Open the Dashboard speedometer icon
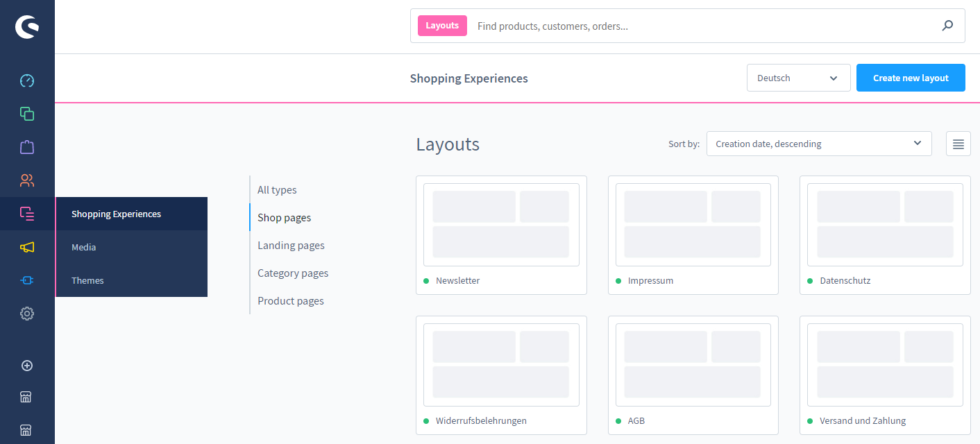 (x=27, y=80)
